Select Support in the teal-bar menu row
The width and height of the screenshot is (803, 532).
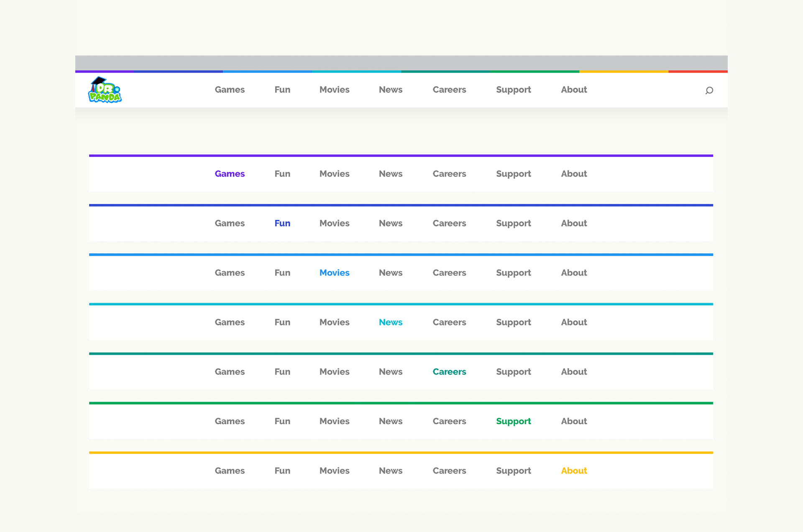tap(514, 372)
